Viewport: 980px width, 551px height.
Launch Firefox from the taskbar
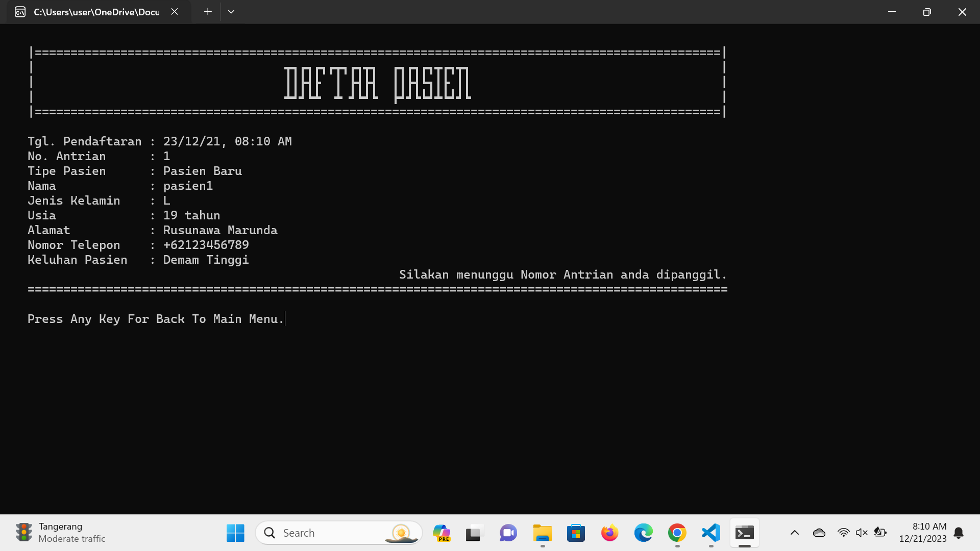tap(609, 533)
